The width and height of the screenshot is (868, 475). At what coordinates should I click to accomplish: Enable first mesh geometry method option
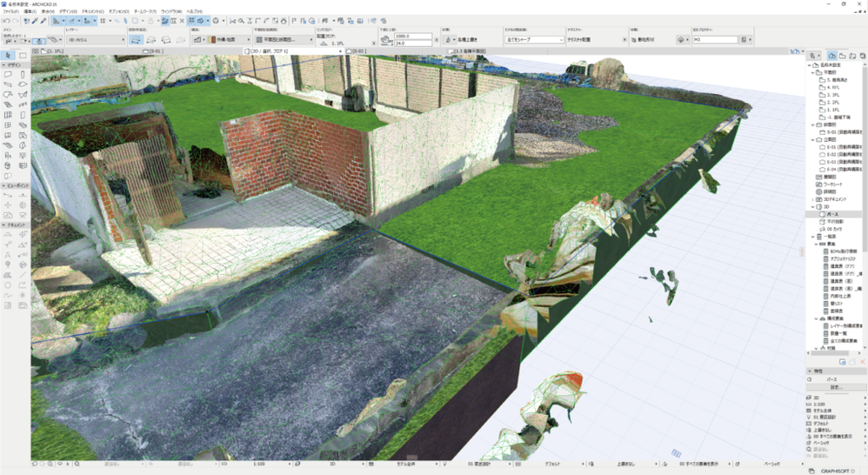(137, 40)
